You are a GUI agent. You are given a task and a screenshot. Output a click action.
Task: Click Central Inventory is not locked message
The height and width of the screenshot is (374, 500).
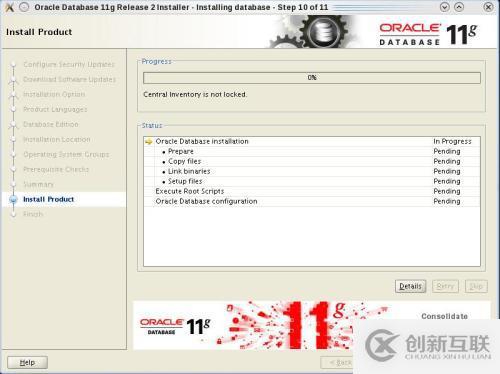coord(195,95)
